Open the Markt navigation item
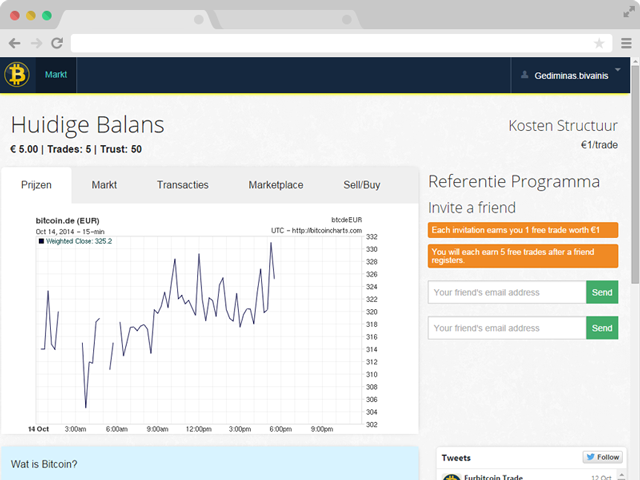The image size is (640, 480). [x=56, y=75]
